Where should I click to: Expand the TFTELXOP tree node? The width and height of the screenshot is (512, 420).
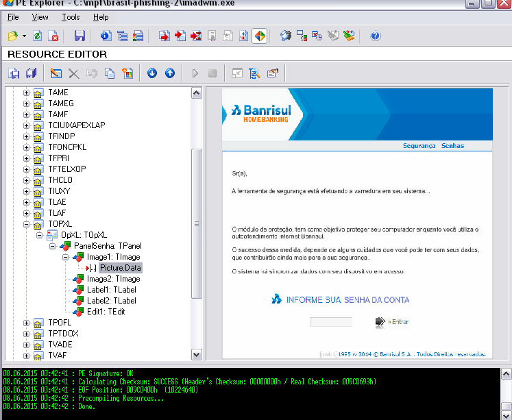click(27, 169)
